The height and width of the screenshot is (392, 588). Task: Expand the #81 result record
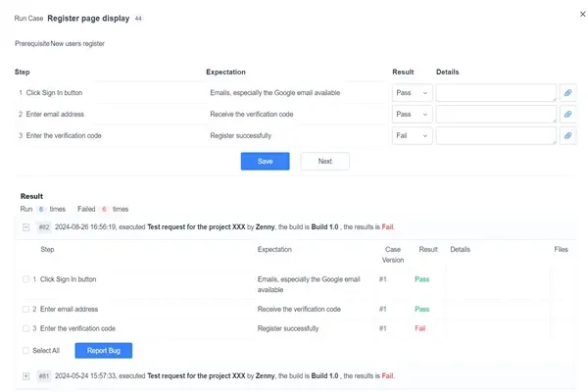25,375
